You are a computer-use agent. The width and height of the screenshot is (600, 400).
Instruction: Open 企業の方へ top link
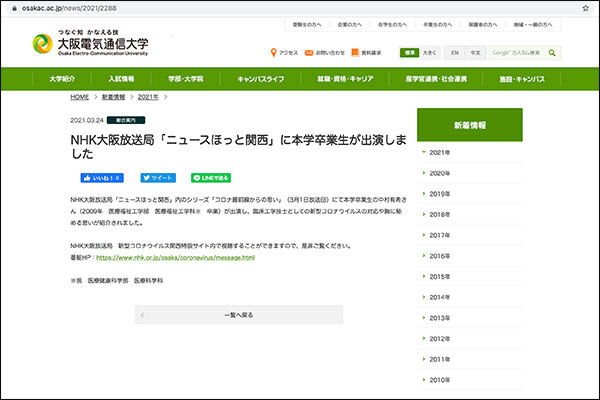pos(349,24)
